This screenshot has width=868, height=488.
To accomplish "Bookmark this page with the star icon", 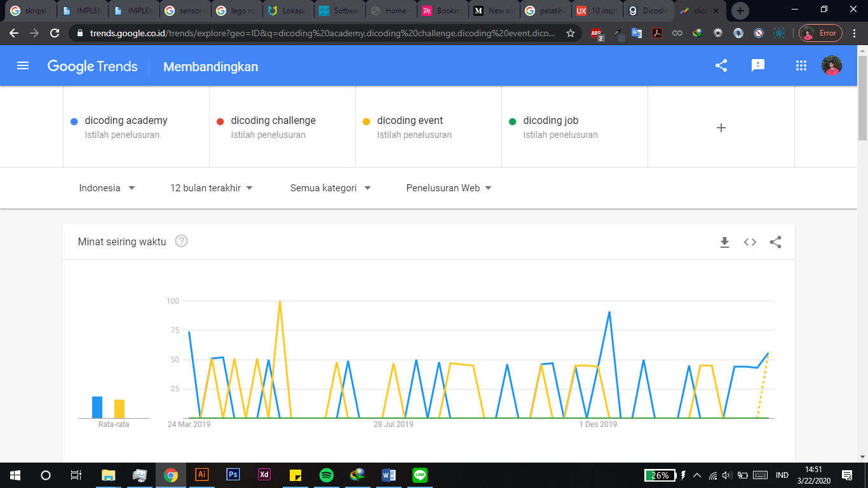I will coord(570,33).
